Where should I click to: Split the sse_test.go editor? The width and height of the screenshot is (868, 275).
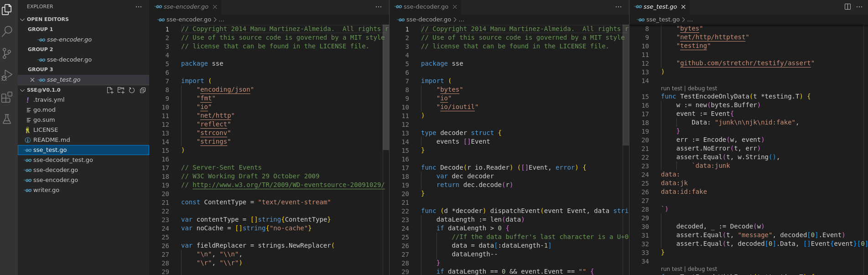[847, 7]
